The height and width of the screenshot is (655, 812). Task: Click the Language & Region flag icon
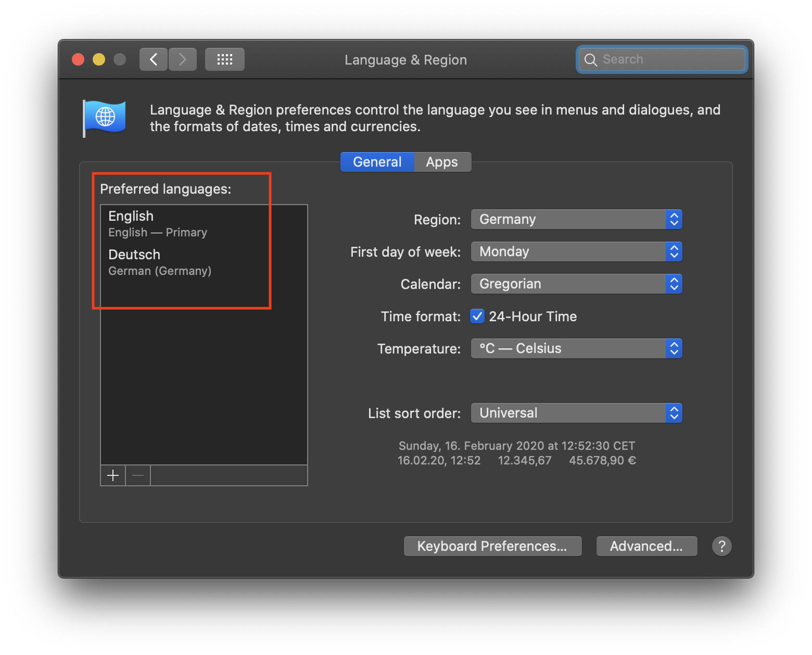tap(105, 118)
